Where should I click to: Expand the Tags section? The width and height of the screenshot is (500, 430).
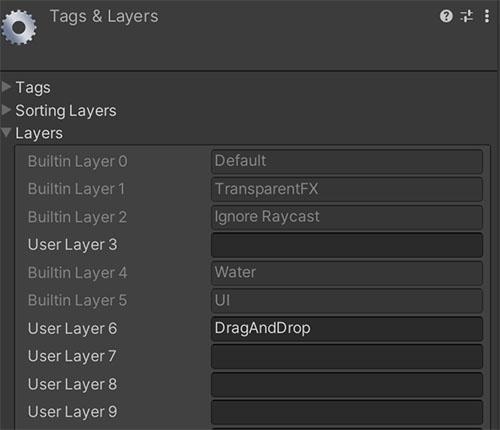[x=6, y=87]
